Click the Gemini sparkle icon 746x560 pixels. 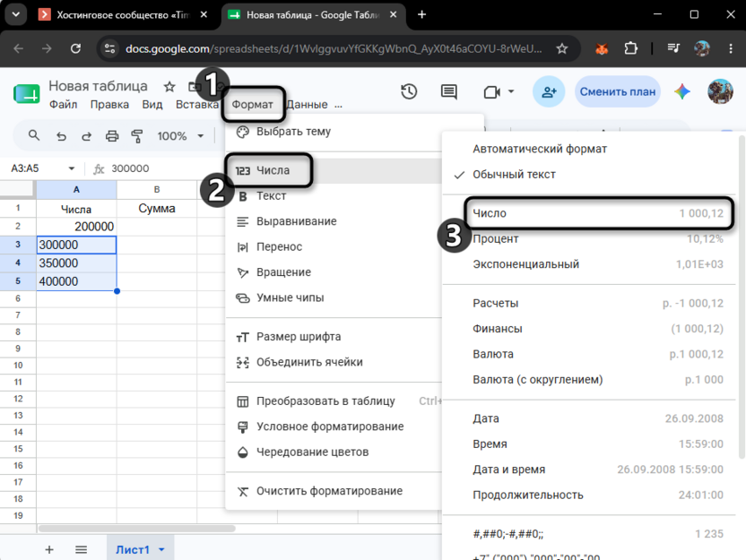tap(681, 91)
